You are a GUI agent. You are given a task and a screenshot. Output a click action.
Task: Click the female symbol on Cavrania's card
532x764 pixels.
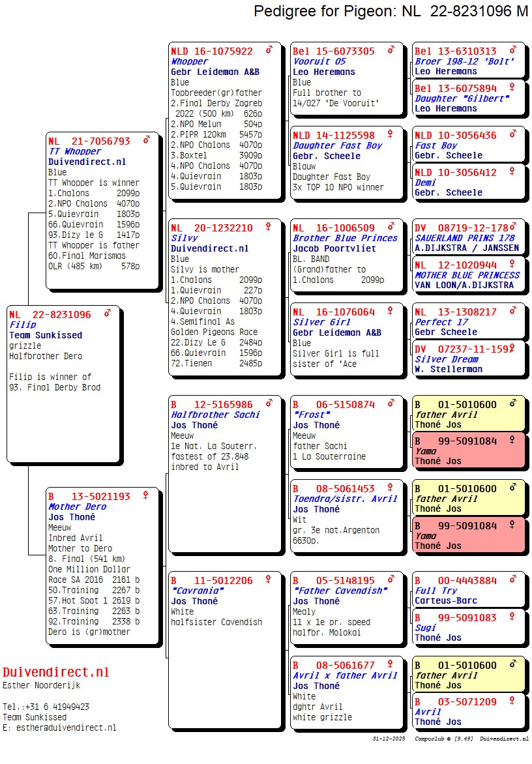[268, 580]
